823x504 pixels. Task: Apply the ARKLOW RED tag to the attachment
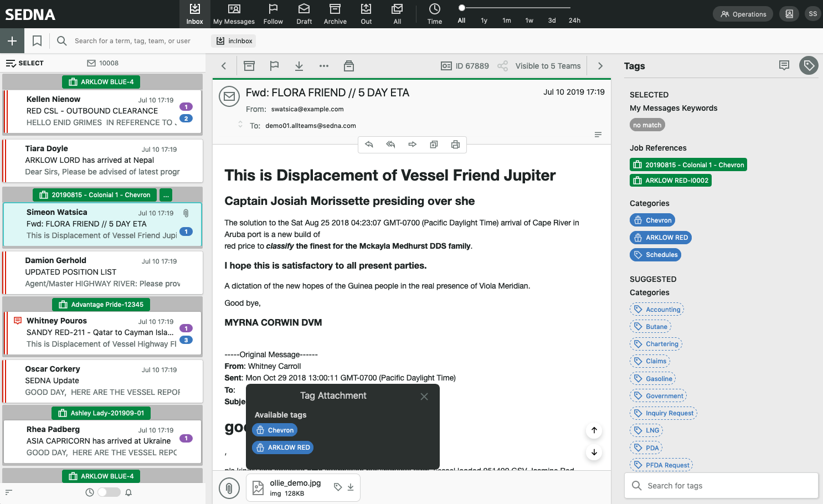click(x=282, y=447)
